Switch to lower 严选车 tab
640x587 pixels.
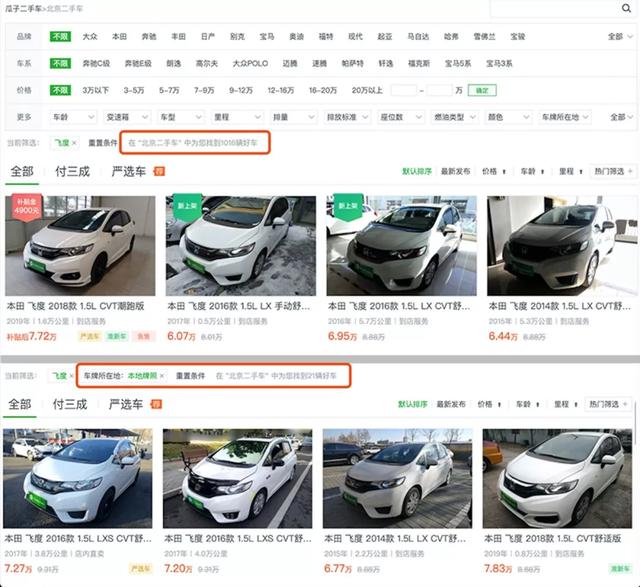point(126,404)
